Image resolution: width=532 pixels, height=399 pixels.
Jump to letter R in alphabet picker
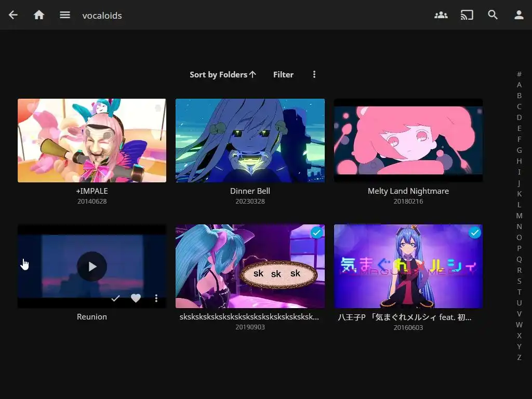[x=519, y=270]
